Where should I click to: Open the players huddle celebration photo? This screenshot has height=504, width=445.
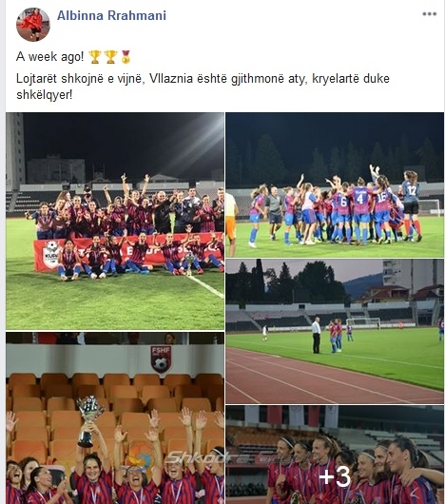(x=335, y=184)
